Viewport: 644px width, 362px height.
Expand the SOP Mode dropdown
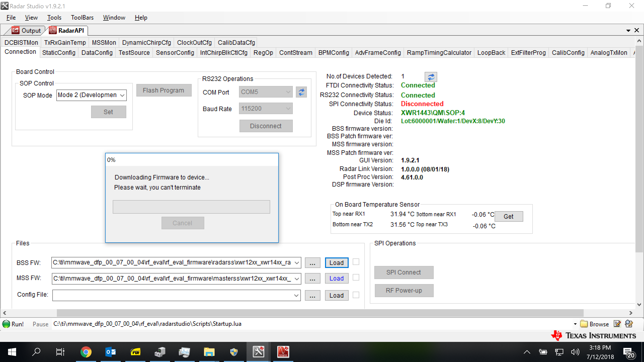(x=122, y=95)
